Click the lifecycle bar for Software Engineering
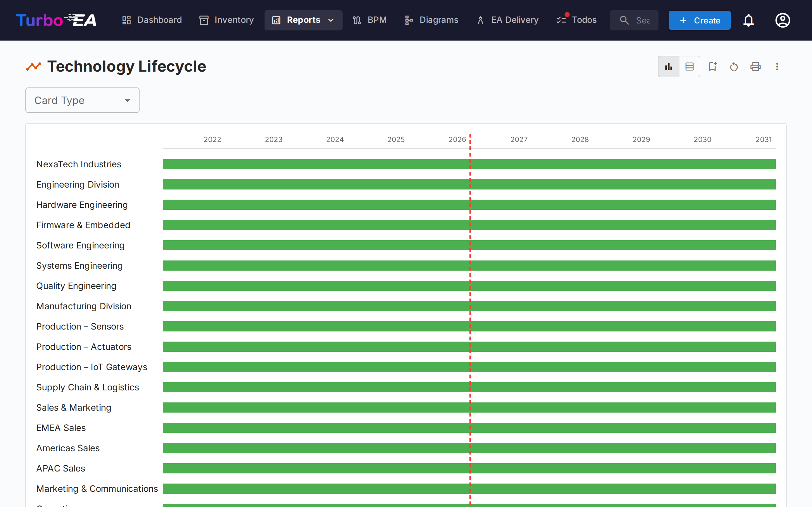Viewport: 812px width, 507px height. (x=469, y=245)
